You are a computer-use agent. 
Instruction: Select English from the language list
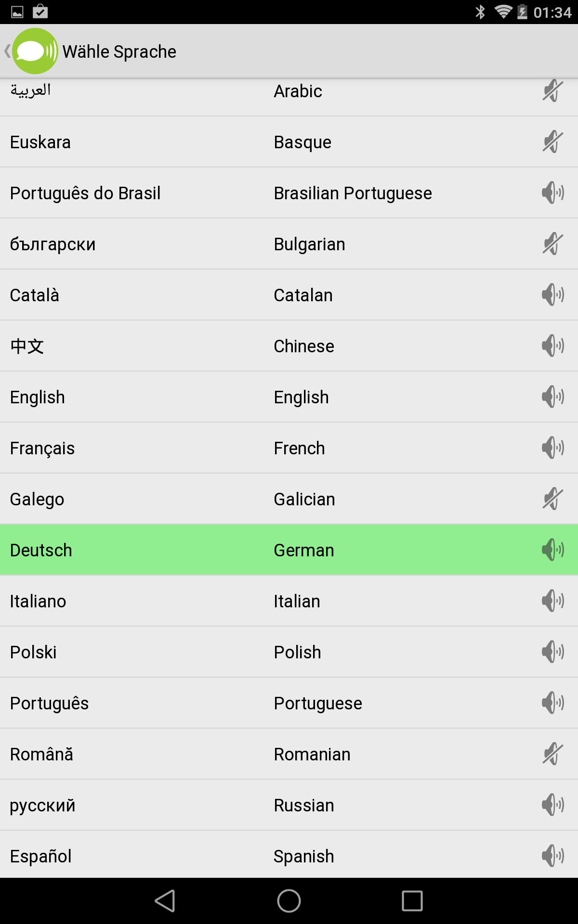(x=289, y=397)
